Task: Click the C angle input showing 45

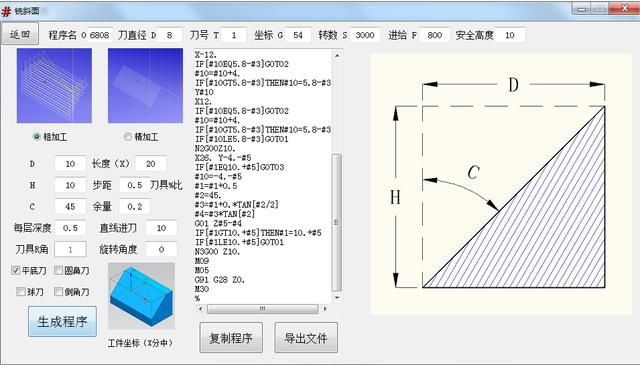Action: [x=70, y=207]
